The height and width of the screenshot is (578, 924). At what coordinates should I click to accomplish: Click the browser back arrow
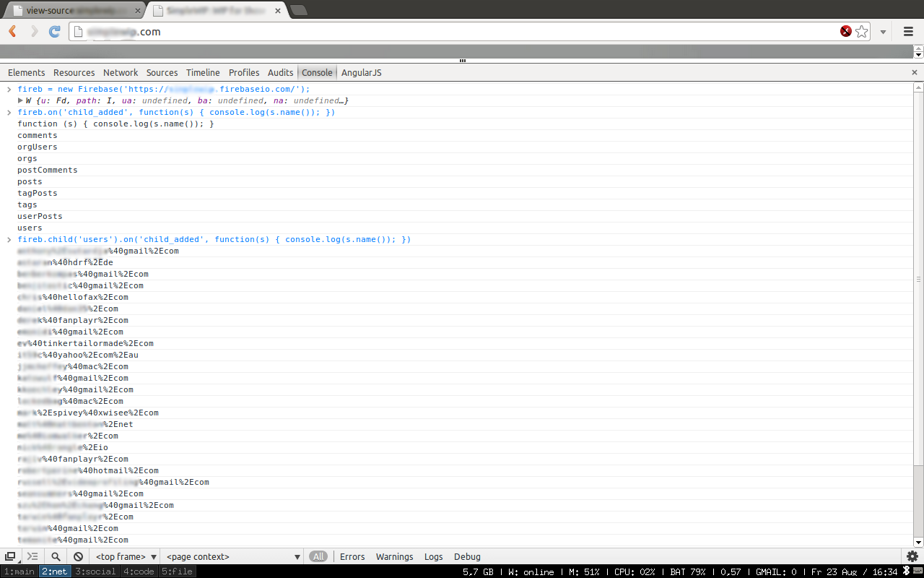(x=12, y=32)
